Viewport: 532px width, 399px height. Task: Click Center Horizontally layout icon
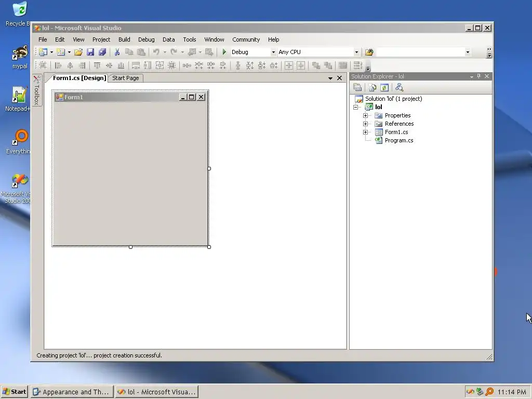click(289, 65)
